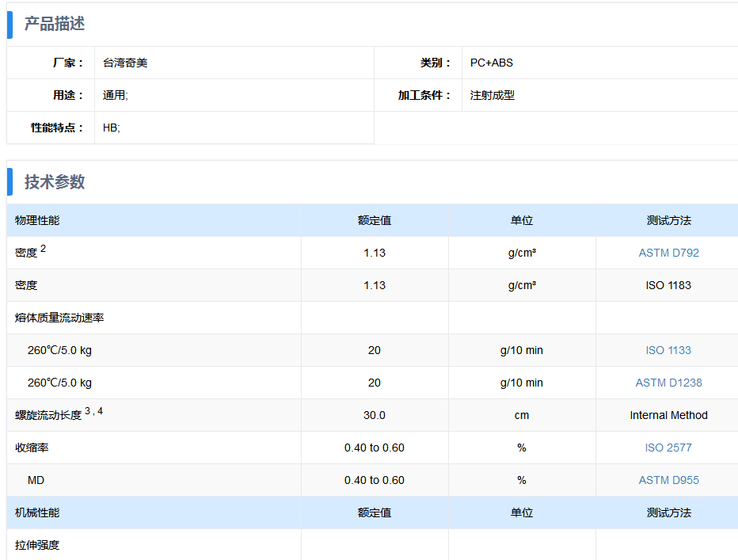Click the 拉伸强度 row label
The image size is (738, 560).
37,546
